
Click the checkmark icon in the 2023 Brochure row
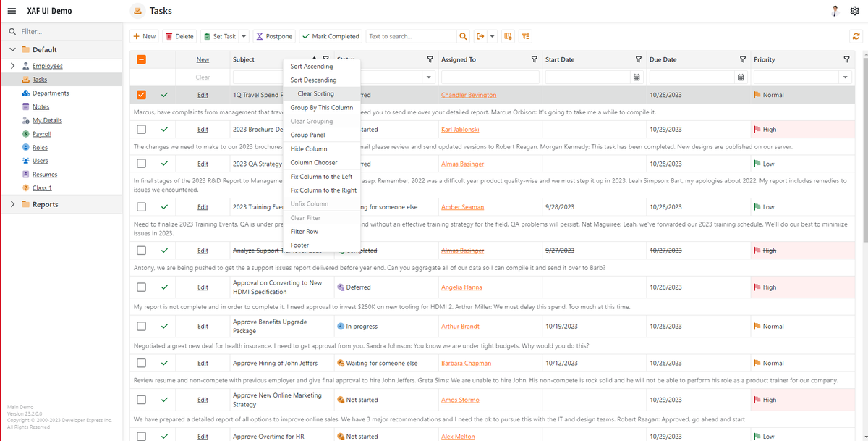164,129
